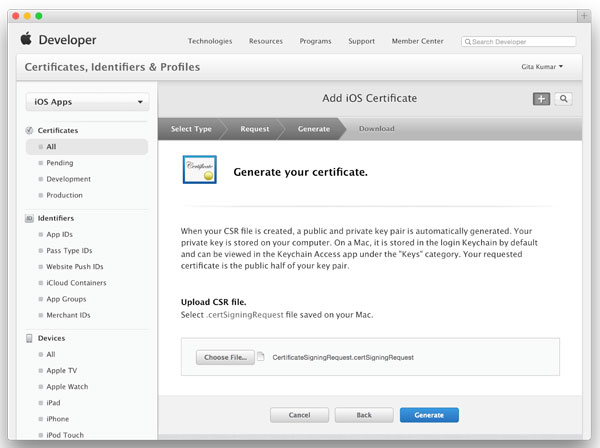Select the Download step

(377, 129)
